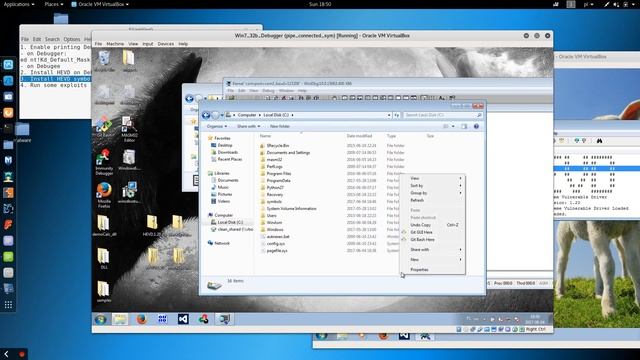
Task: Click the New folder toolbar button
Action: (280, 127)
